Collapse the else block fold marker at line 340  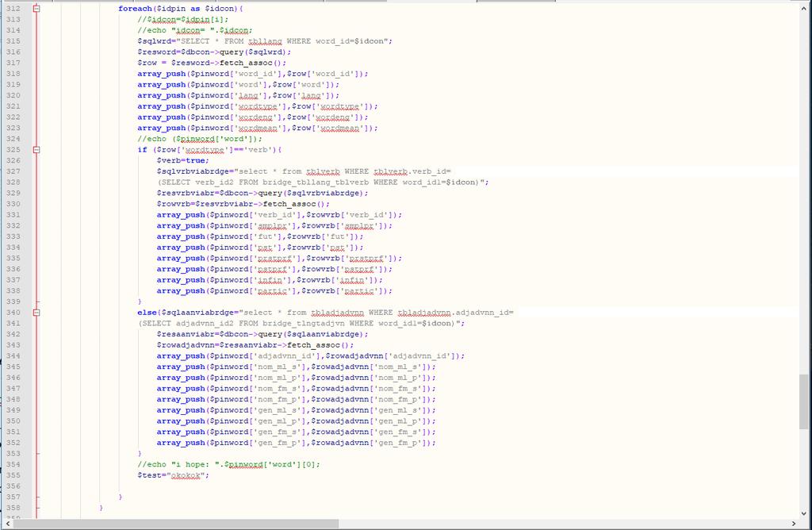(x=36, y=313)
